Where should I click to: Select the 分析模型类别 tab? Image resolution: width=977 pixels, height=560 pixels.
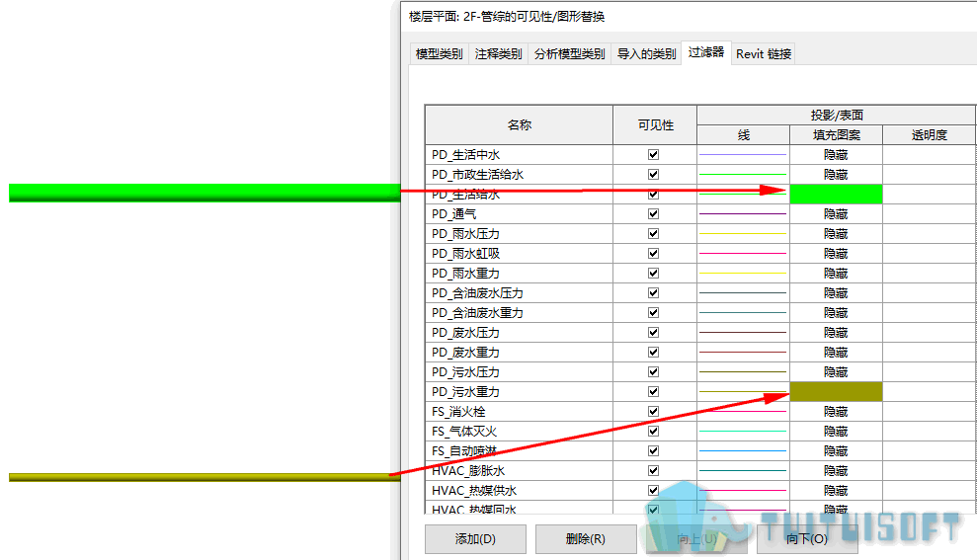tap(569, 54)
